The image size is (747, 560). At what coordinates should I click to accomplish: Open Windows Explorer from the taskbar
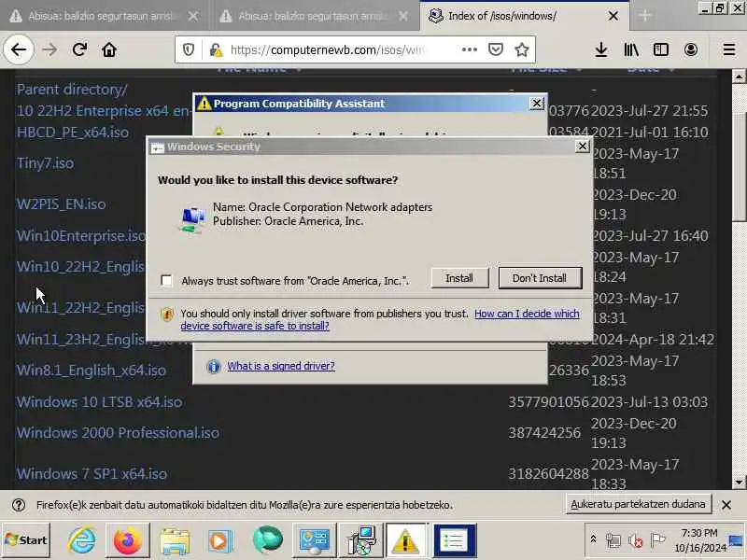pyautogui.click(x=175, y=541)
